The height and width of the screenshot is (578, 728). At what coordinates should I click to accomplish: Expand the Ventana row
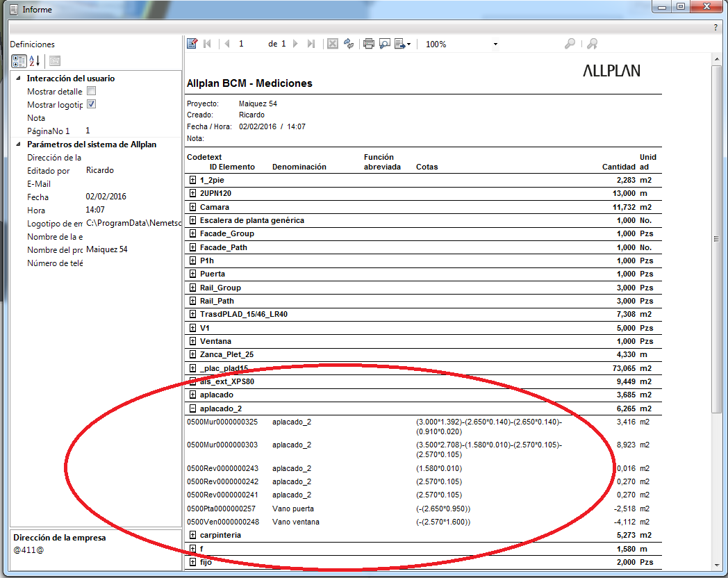pyautogui.click(x=192, y=341)
